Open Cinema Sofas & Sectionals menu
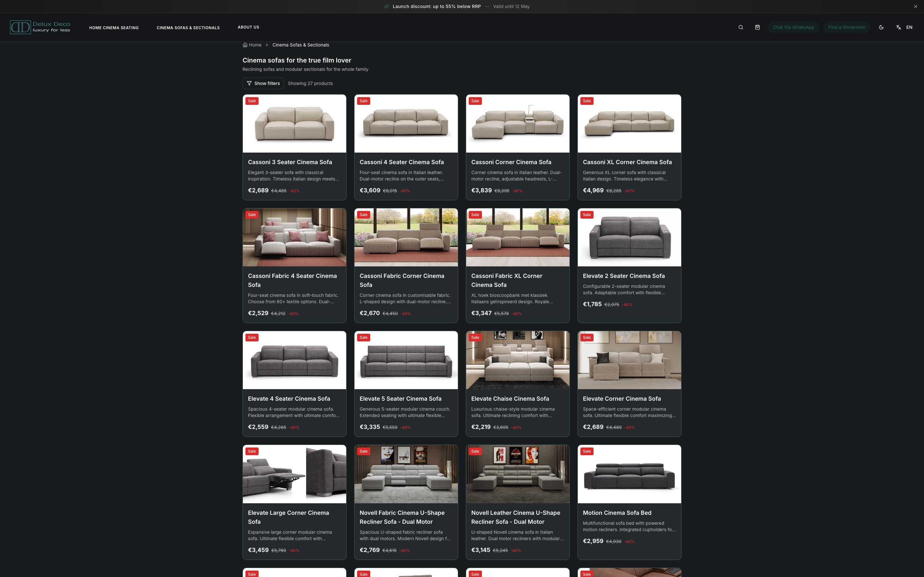This screenshot has width=924, height=577. (x=188, y=28)
